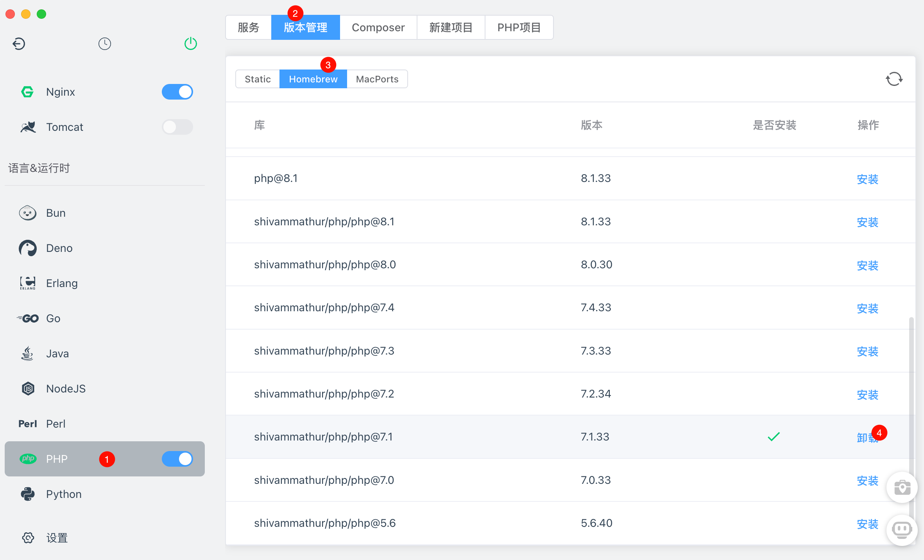Image resolution: width=924 pixels, height=560 pixels.
Task: Open the floating robot assistant button
Action: 902,530
